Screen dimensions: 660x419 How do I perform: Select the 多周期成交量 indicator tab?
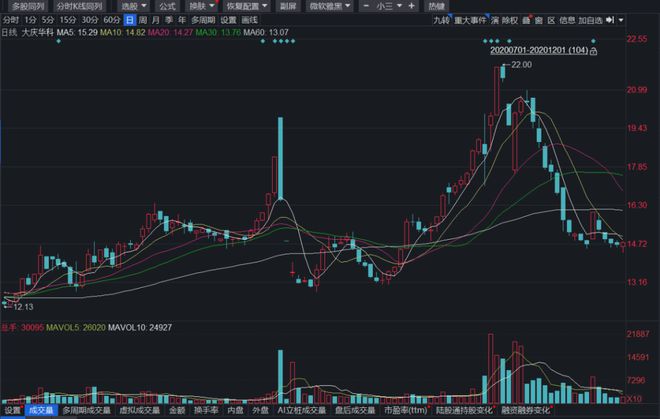tap(86, 410)
